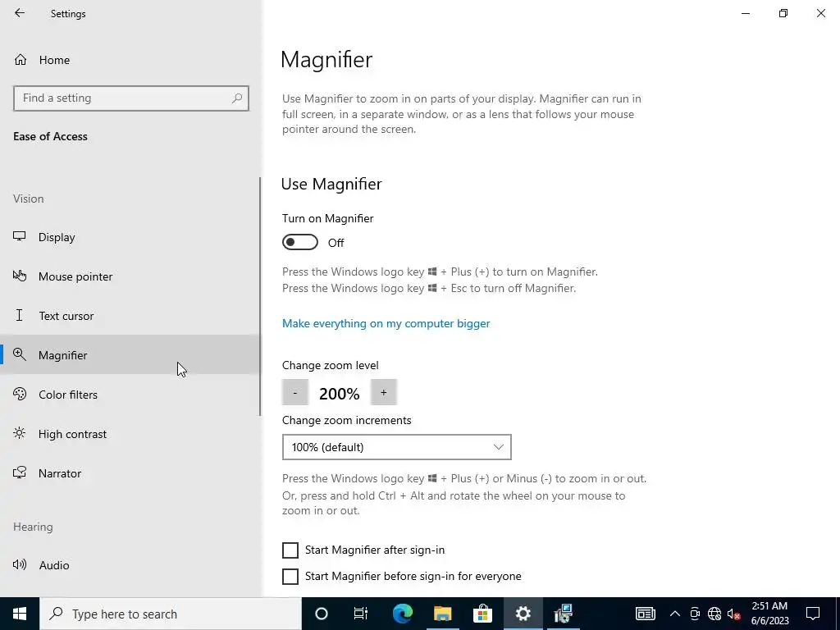Click the High contrast sun icon

20,433
